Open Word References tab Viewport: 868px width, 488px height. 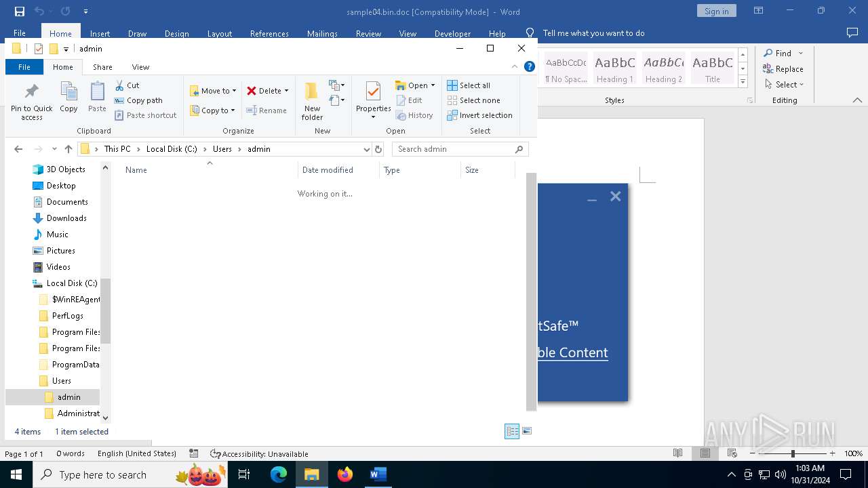click(x=269, y=33)
